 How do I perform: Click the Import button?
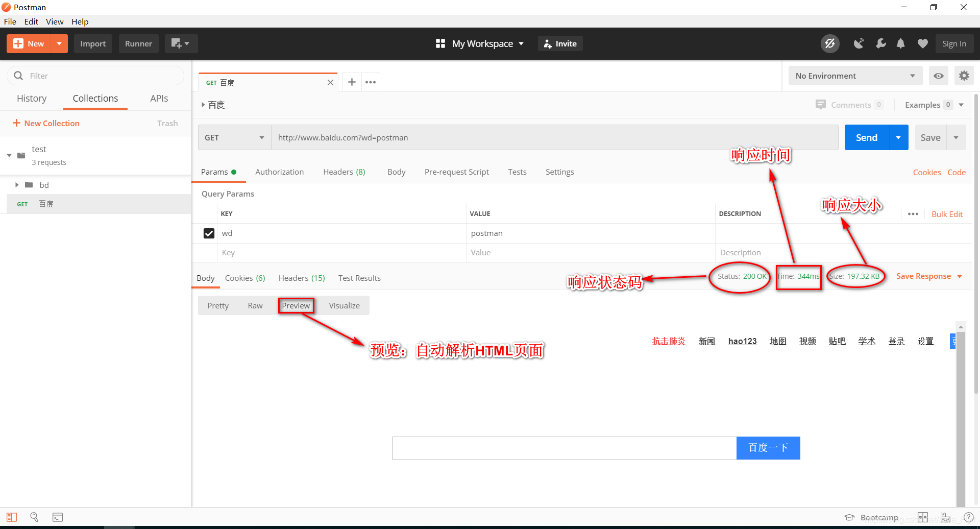point(93,44)
